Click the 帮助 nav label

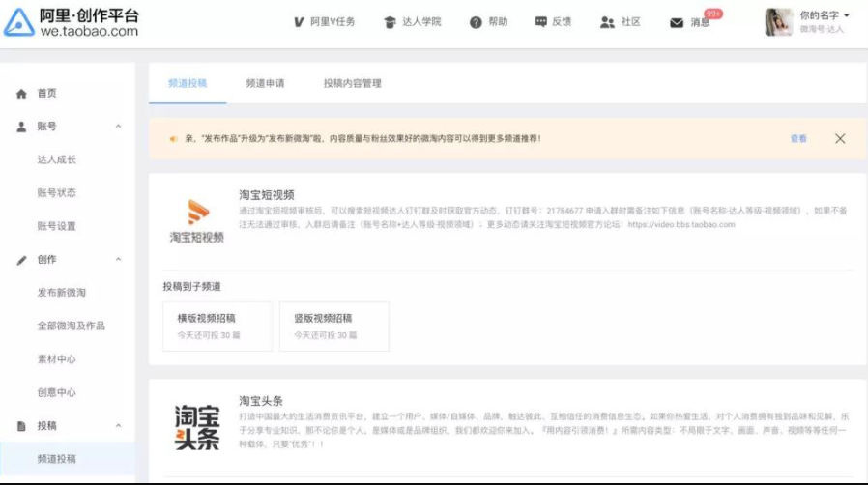point(498,22)
